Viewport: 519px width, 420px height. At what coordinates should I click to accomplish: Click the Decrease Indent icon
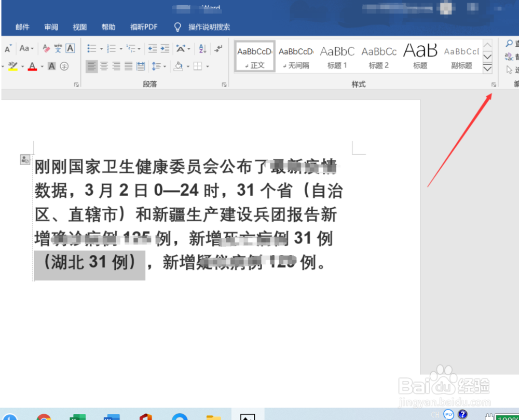(x=152, y=49)
